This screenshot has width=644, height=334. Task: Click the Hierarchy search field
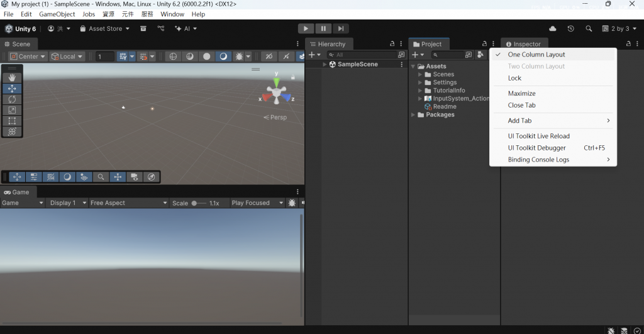(362, 55)
